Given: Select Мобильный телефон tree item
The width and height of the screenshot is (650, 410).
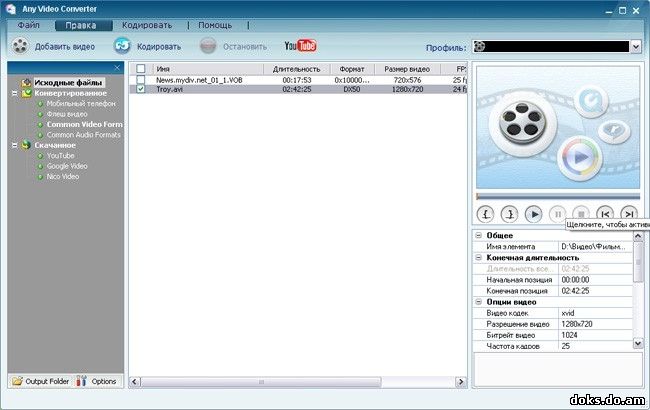Looking at the screenshot, I should click(x=81, y=104).
